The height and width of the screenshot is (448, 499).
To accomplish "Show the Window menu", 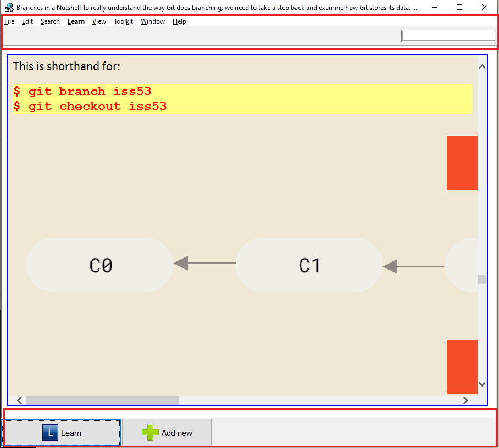I will click(152, 21).
